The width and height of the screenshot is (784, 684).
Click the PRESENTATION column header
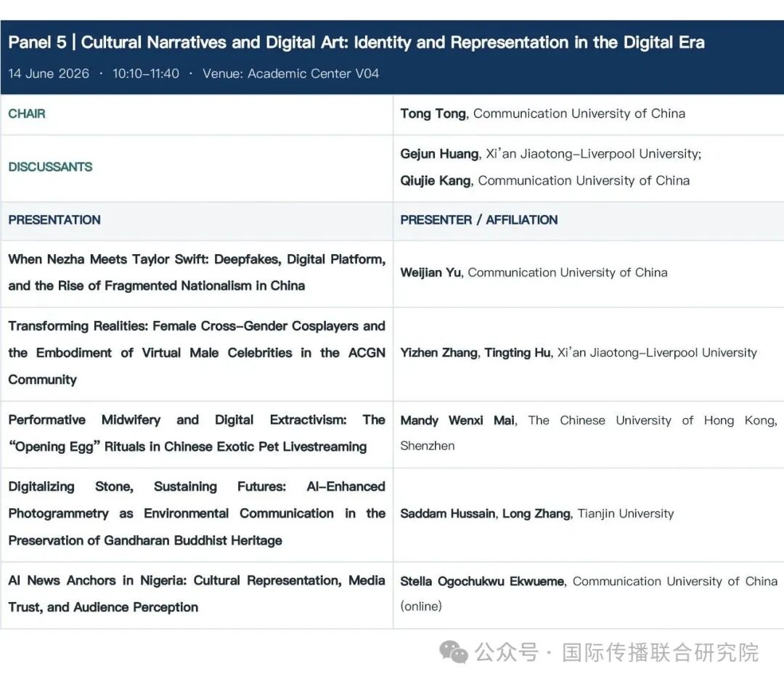pyautogui.click(x=54, y=220)
